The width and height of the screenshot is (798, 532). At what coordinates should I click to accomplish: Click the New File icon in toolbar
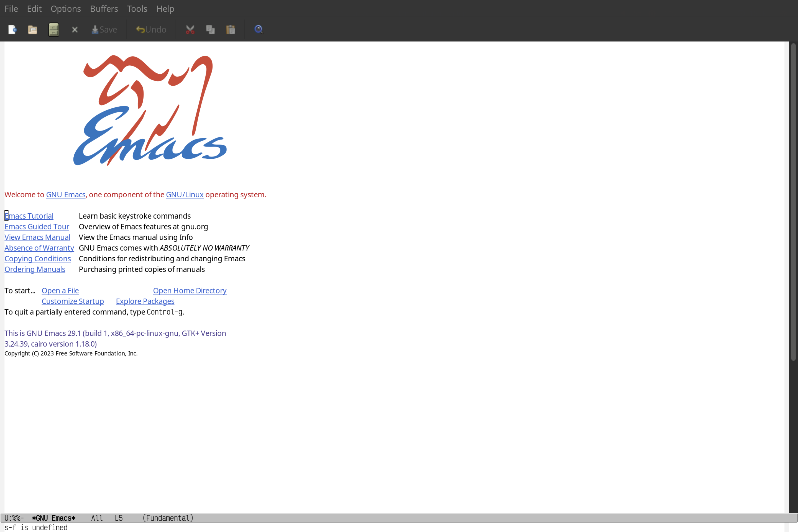click(12, 29)
